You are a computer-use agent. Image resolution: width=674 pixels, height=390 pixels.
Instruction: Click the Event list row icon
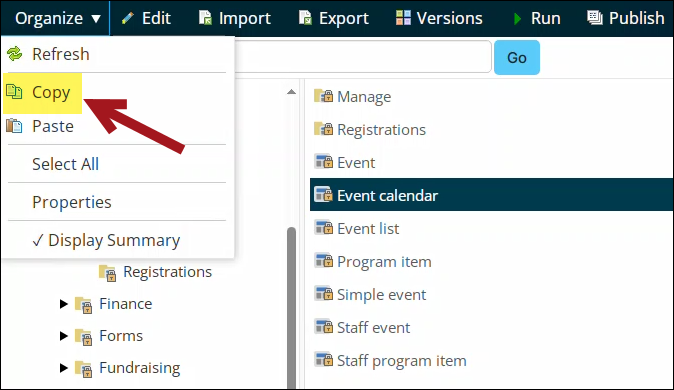click(x=323, y=227)
